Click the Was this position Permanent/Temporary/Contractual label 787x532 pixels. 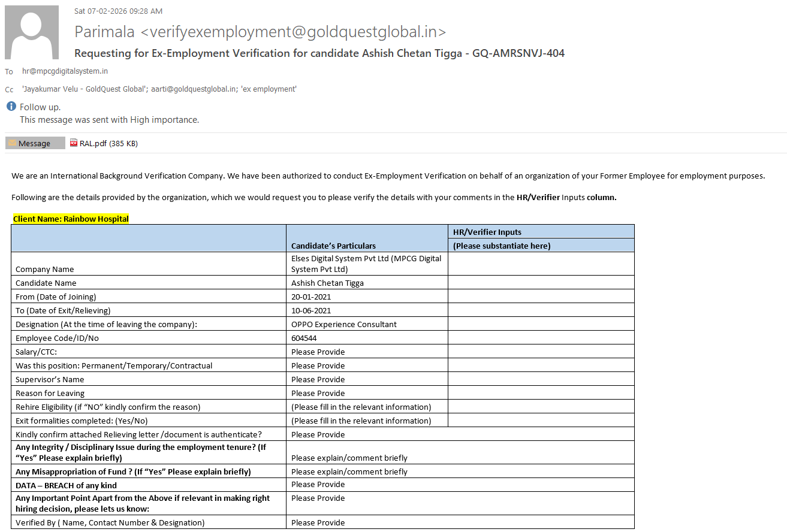pos(114,365)
